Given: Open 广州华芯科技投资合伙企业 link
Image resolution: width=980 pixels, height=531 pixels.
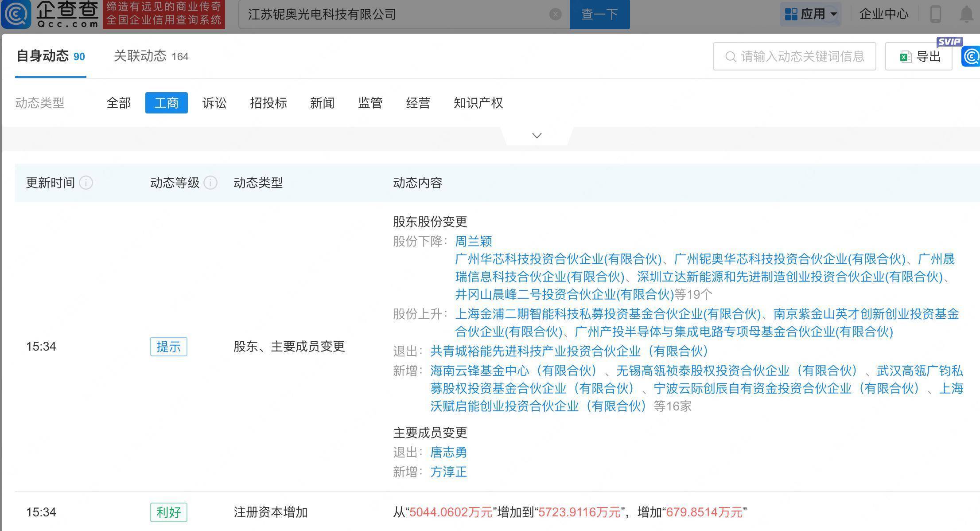Looking at the screenshot, I should coord(558,259).
